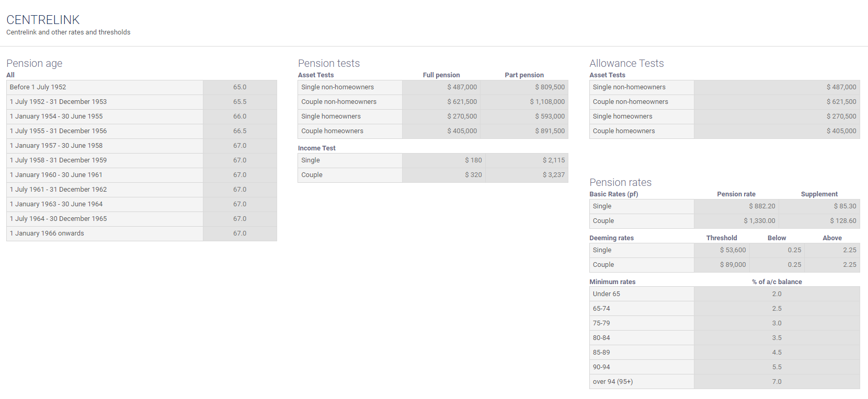Viewport: 868px width, 399px height.
Task: Edit Pension tests full pension couple homeowners $ 405,000
Action: pyautogui.click(x=441, y=131)
